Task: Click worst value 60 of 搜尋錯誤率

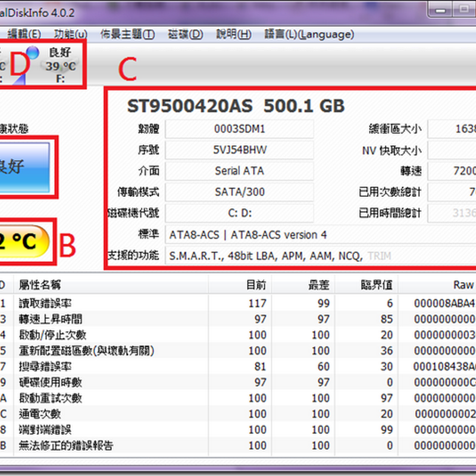Action: coord(324,367)
